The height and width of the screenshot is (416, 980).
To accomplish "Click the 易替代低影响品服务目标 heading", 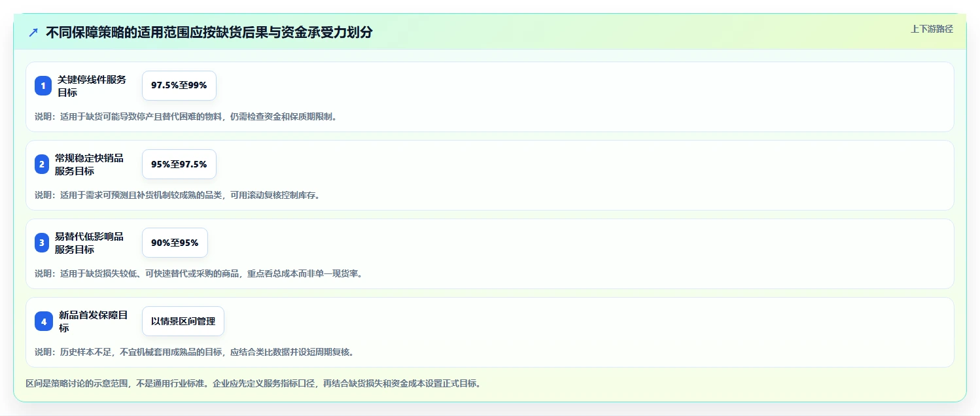I will click(89, 243).
